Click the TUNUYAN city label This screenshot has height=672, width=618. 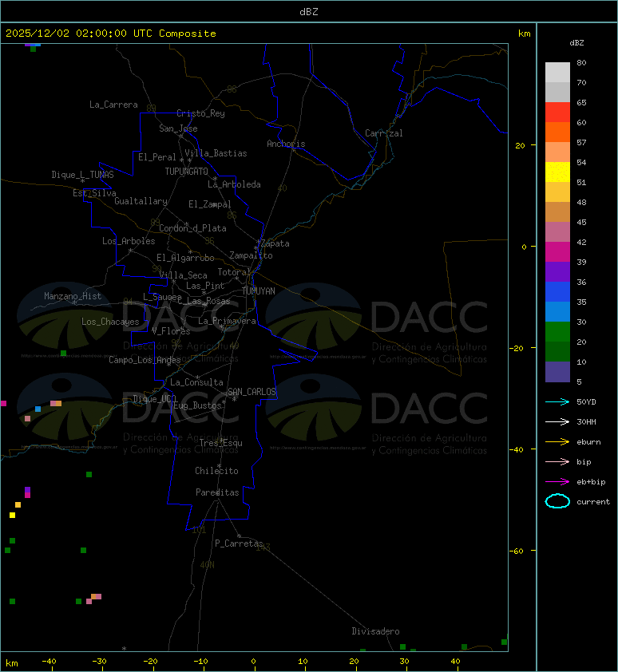click(x=259, y=291)
